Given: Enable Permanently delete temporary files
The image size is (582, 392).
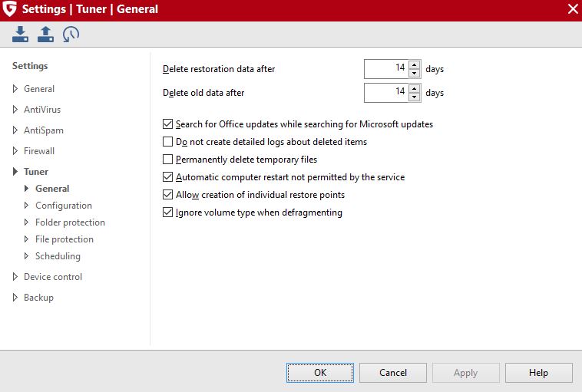Looking at the screenshot, I should click(x=168, y=160).
